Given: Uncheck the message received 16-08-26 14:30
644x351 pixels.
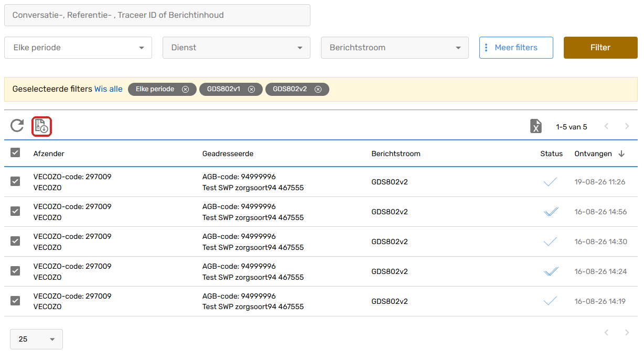Looking at the screenshot, I should click(15, 241).
